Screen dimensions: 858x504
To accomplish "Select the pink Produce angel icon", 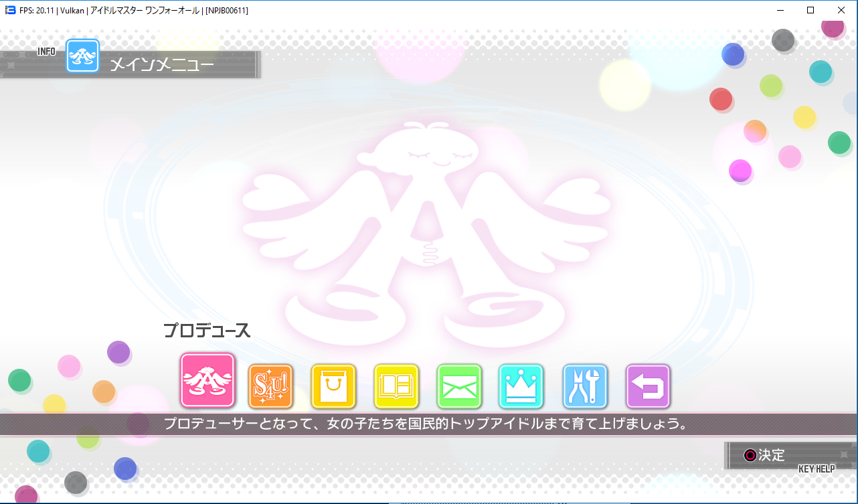I will point(207,380).
